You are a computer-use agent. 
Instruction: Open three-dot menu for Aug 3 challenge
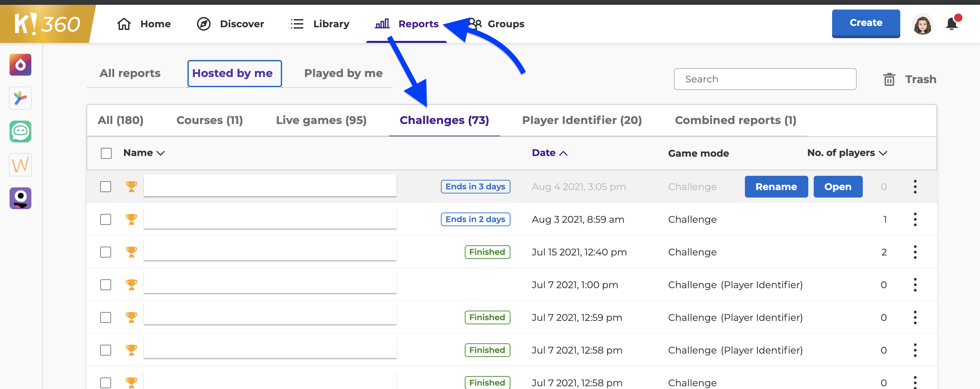(915, 219)
